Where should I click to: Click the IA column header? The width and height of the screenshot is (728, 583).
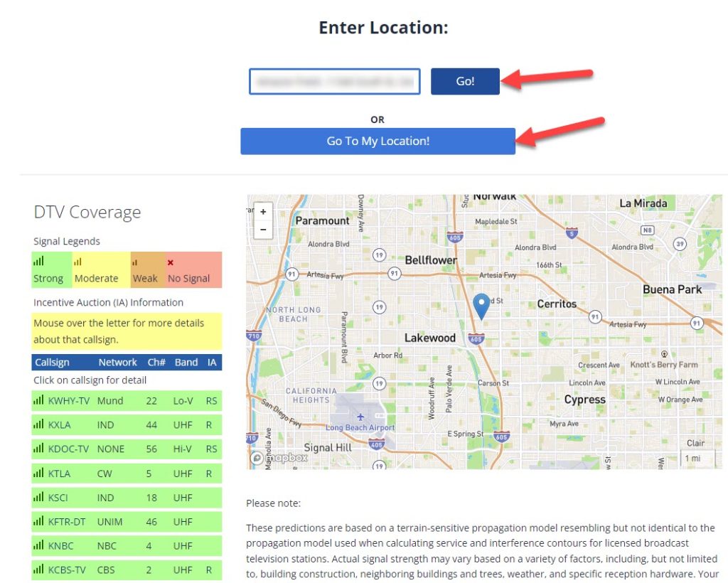click(x=212, y=362)
